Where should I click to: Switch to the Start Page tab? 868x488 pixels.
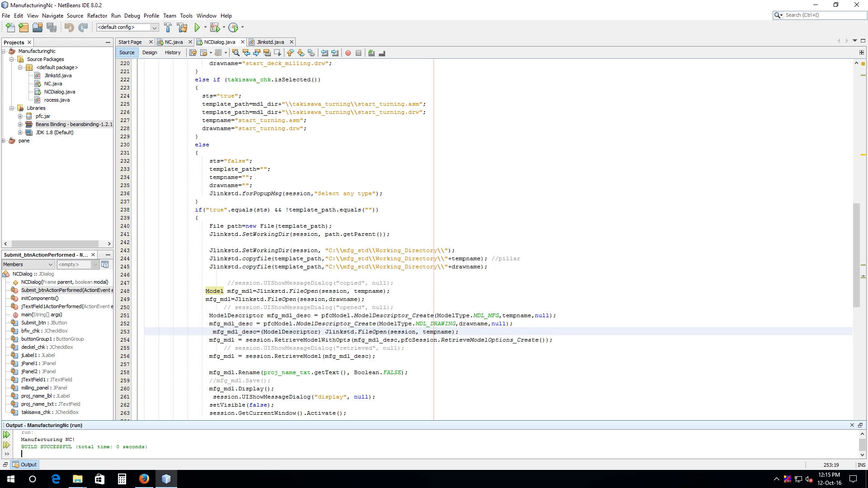(x=130, y=42)
